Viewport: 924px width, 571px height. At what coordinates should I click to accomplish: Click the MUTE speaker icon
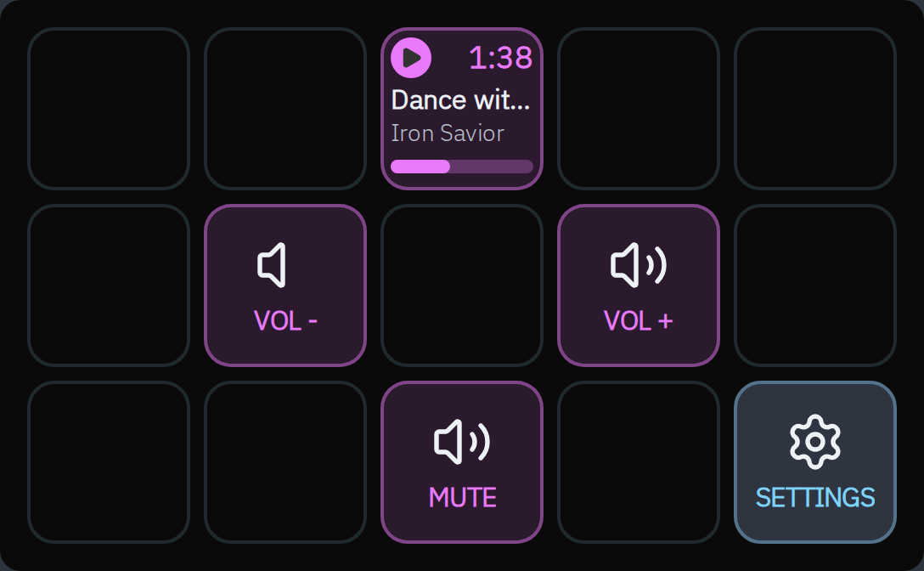pos(462,442)
